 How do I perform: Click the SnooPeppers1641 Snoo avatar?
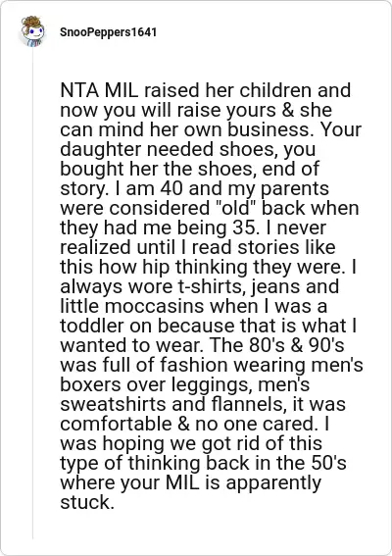pos(32,31)
